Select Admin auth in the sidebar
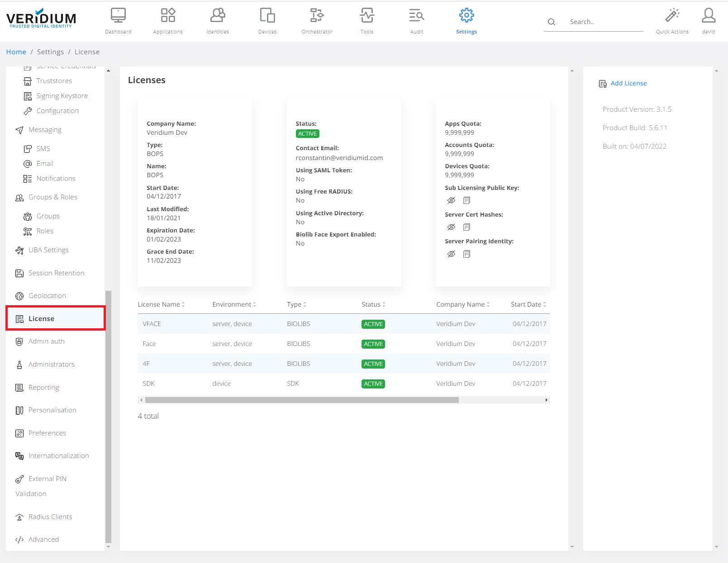This screenshot has height=563, width=728. click(x=46, y=341)
